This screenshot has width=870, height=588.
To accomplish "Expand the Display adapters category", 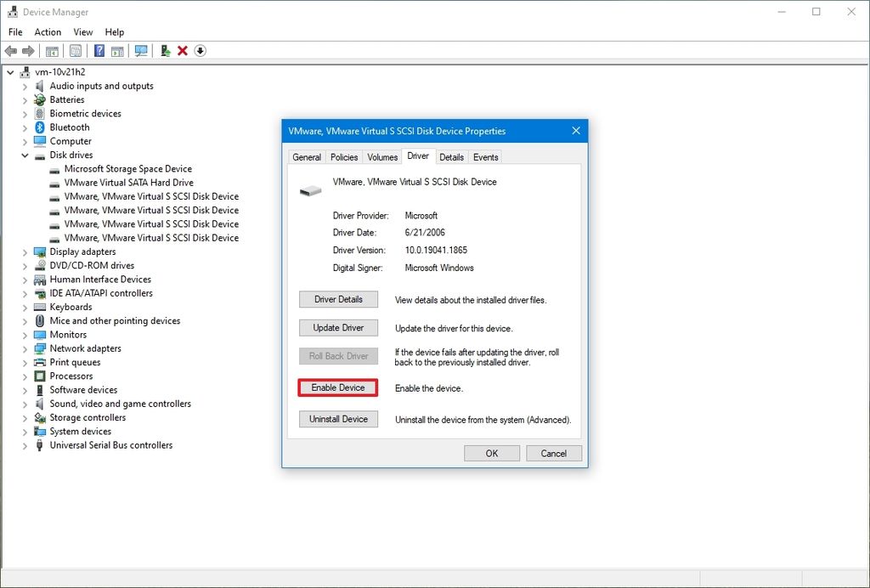I will [23, 252].
